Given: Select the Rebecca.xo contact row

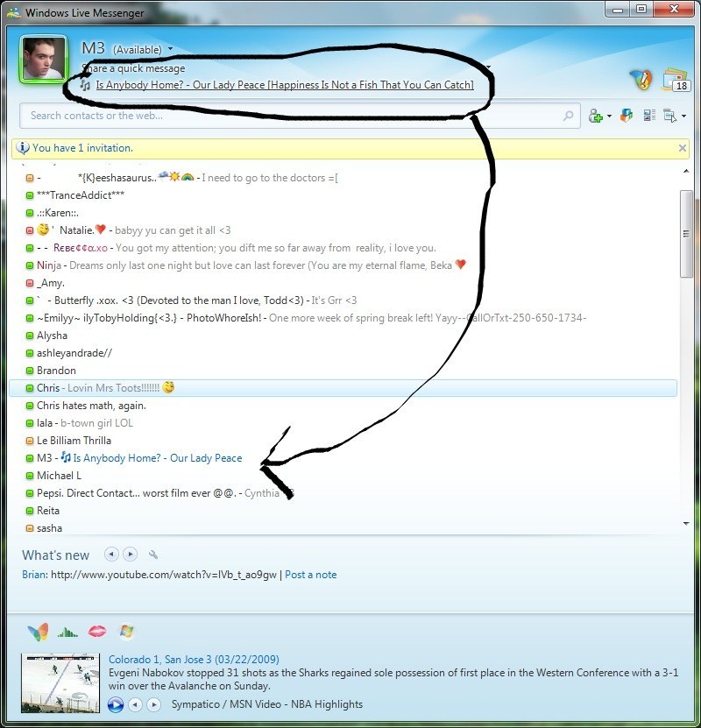Looking at the screenshot, I should click(231, 248).
